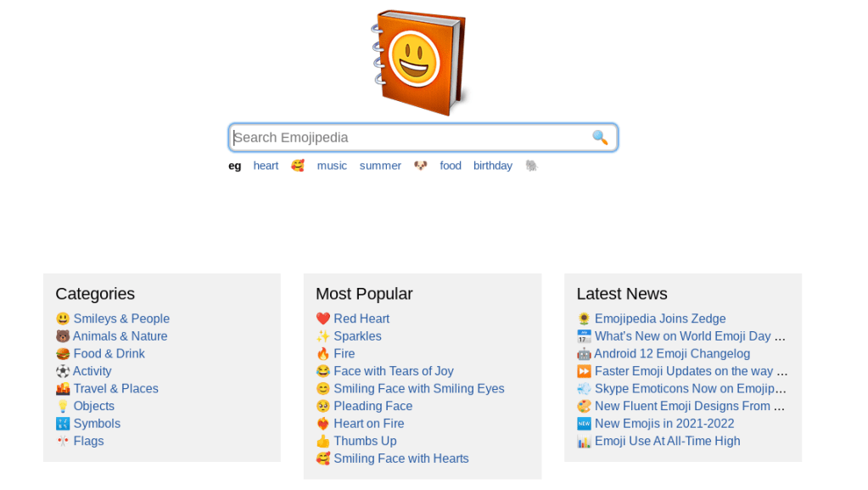Open the Emoji Use At All-Time High article
Screen dimensions: 868x490
(x=667, y=441)
